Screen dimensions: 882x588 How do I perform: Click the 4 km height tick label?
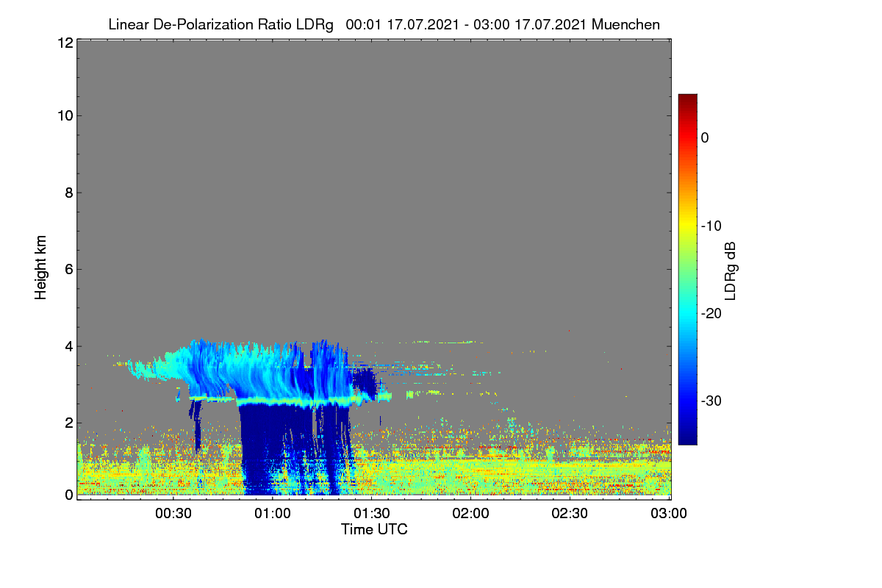tap(68, 346)
